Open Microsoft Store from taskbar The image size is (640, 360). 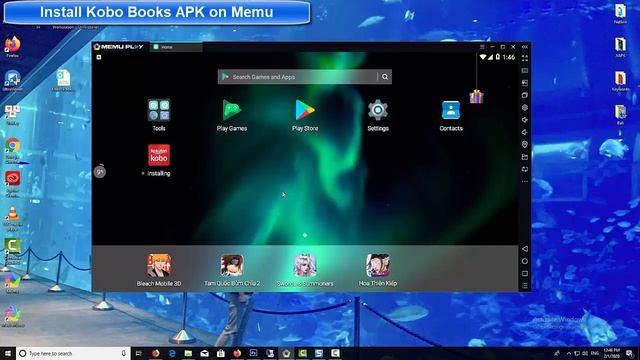coord(221,353)
